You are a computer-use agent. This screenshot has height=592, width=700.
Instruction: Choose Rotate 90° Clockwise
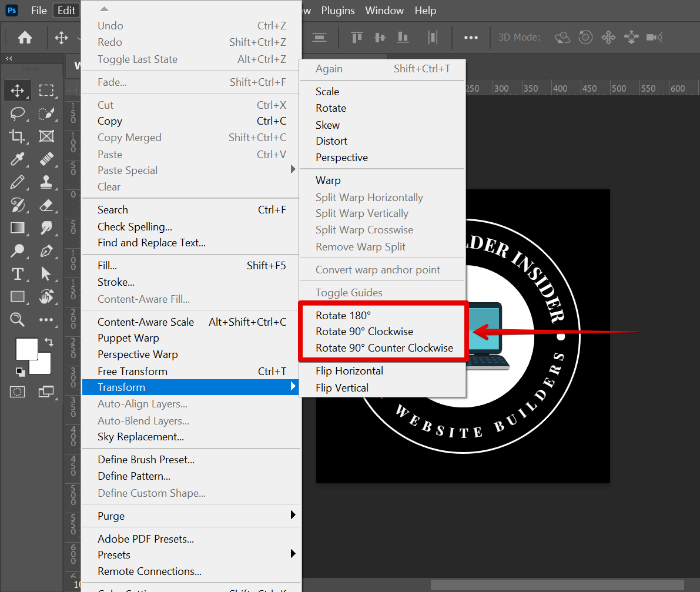364,332
